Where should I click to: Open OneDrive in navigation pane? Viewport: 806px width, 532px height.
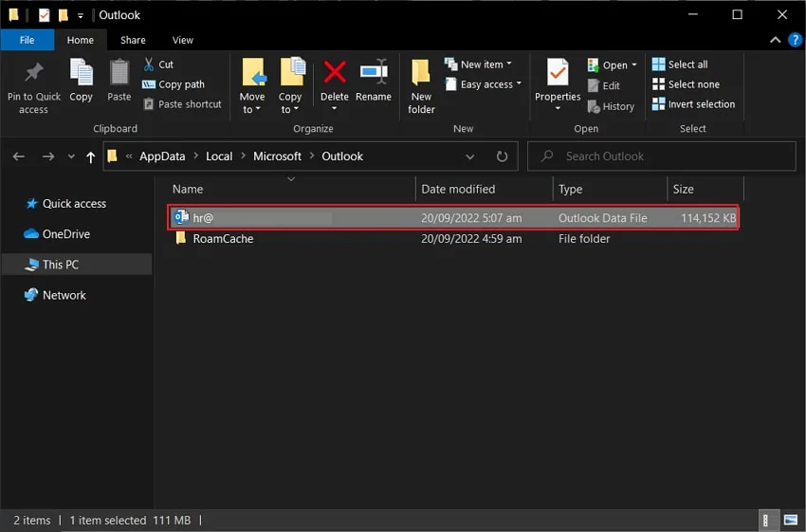[x=57, y=234]
